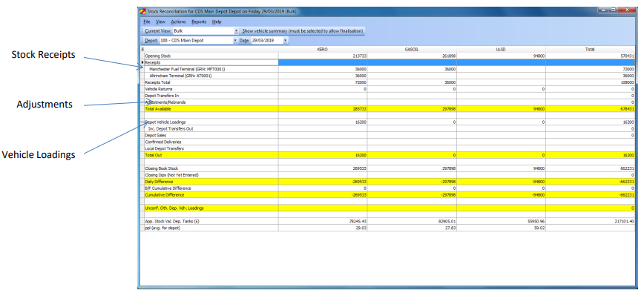Click the total available value 678431
Viewport: 644px width, 293px height.
[x=627, y=109]
